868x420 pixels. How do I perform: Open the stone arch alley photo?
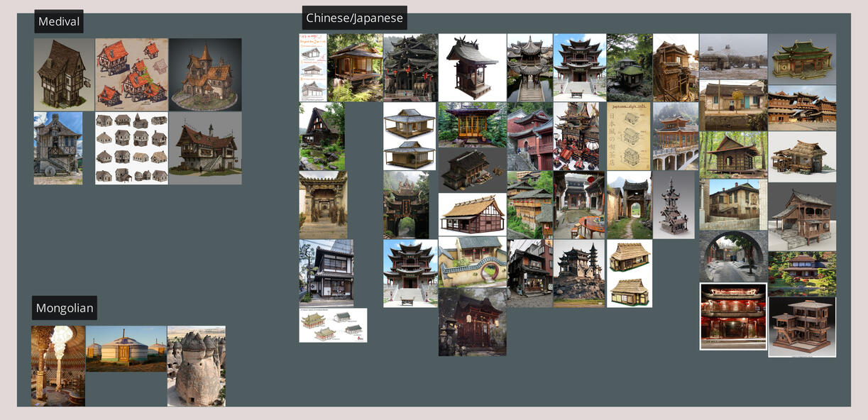click(x=733, y=256)
